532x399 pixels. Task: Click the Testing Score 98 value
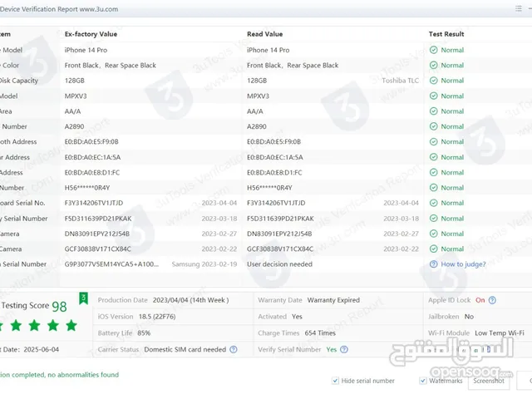tap(59, 307)
